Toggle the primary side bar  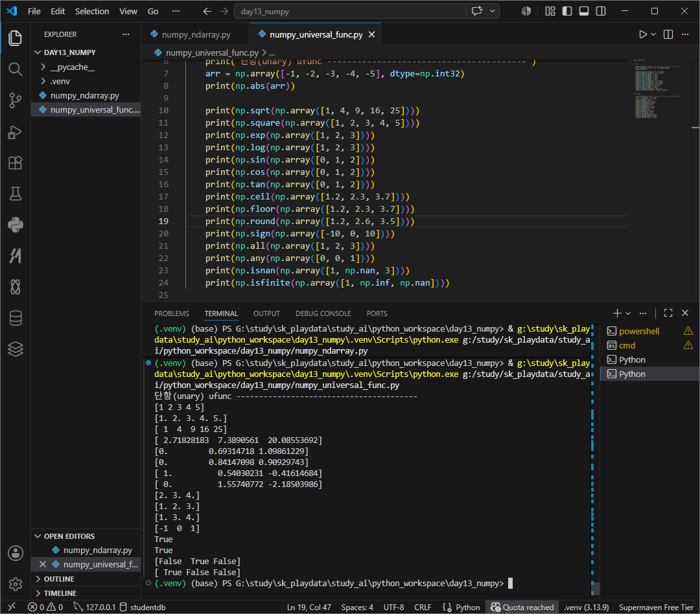pos(567,11)
